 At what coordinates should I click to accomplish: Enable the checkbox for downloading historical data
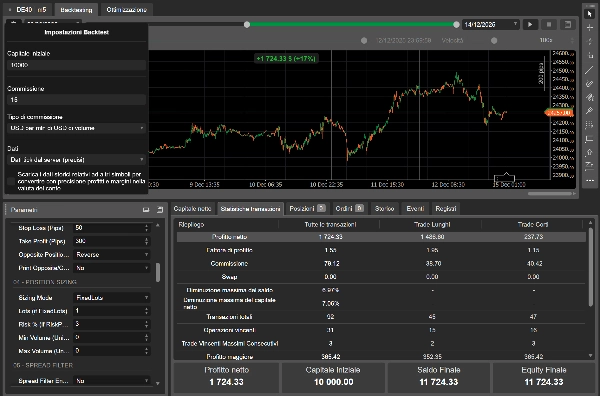pos(11,181)
